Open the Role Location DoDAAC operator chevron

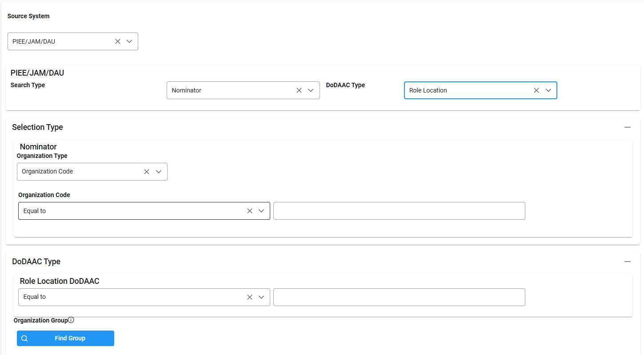coord(261,297)
